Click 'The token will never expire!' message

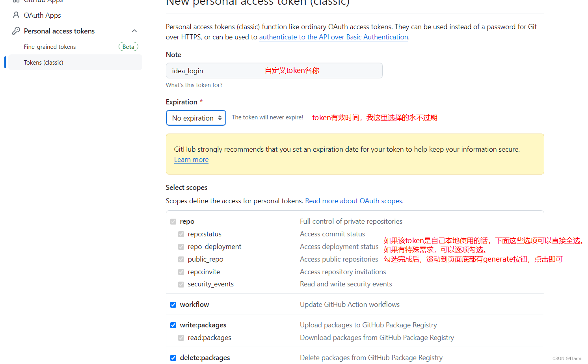tap(267, 117)
